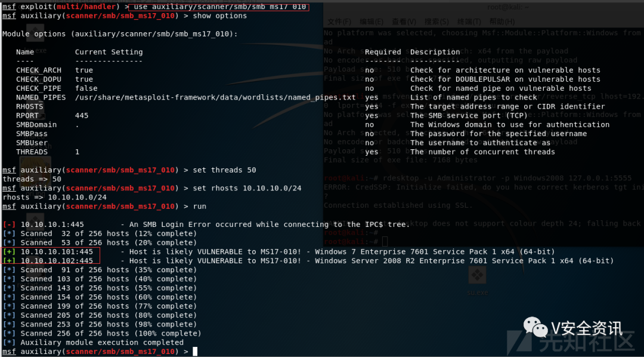Click the 'Scanned 256 of 256 hosts' line
The image size is (644, 357).
pyautogui.click(x=102, y=333)
